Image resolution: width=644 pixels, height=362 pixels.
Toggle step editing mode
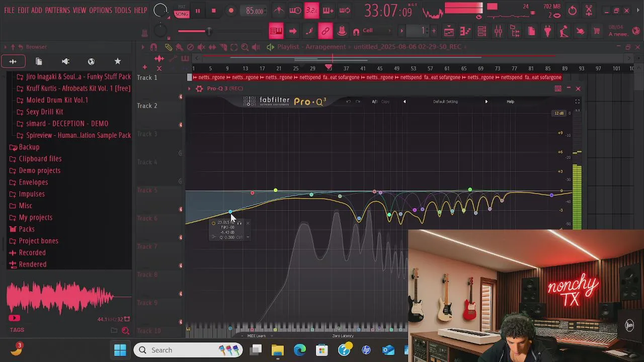[x=309, y=31]
